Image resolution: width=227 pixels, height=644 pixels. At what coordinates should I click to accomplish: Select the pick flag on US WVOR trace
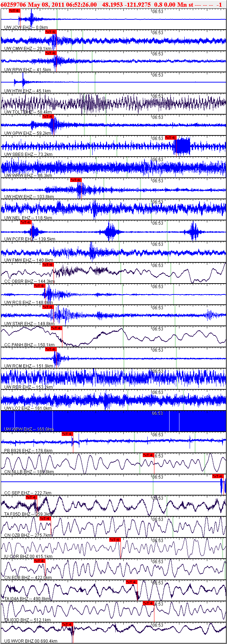click(x=67, y=625)
